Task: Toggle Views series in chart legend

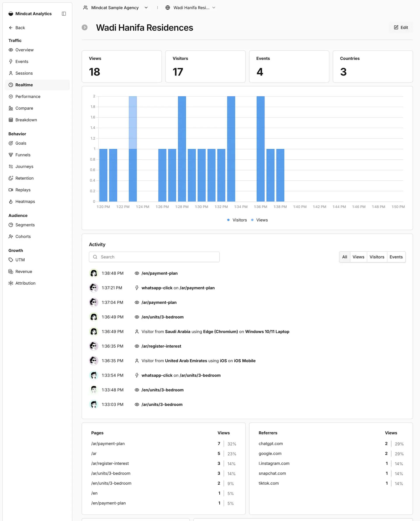Action: tap(260, 220)
